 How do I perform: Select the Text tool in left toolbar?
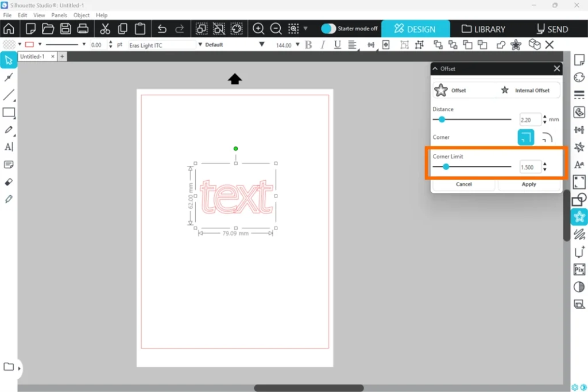tap(9, 147)
